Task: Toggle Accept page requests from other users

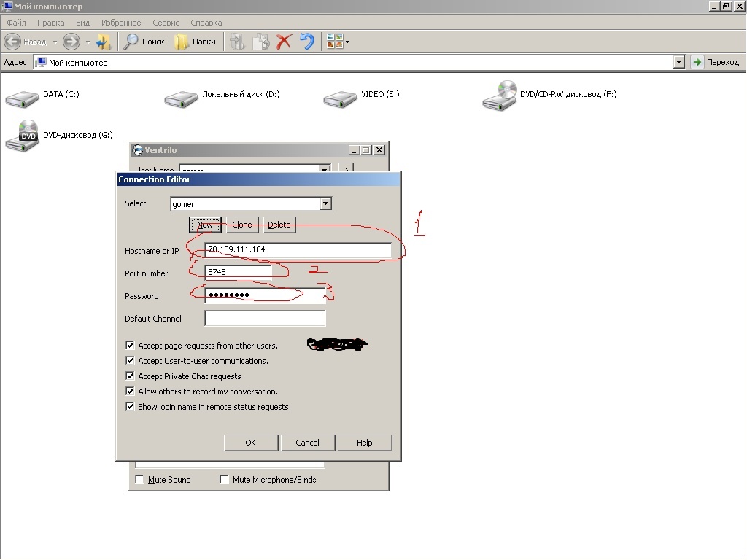Action: pyautogui.click(x=130, y=345)
